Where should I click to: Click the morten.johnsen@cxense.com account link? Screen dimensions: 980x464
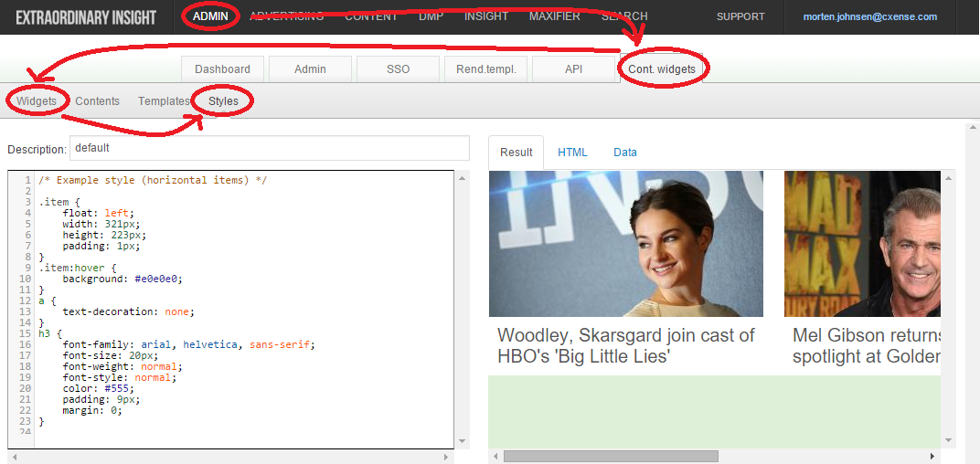point(870,16)
